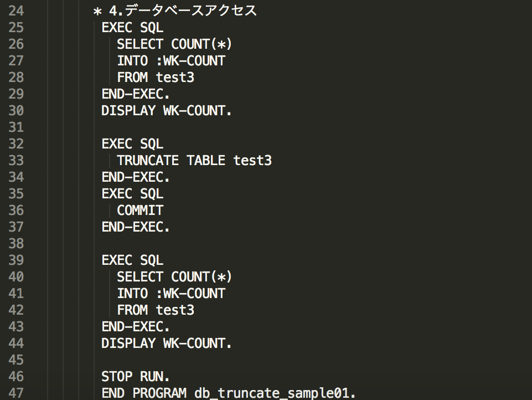This screenshot has height=400, width=532.
Task: Click END PROGRAM db_truncate_sample01. line
Action: pyautogui.click(x=228, y=393)
